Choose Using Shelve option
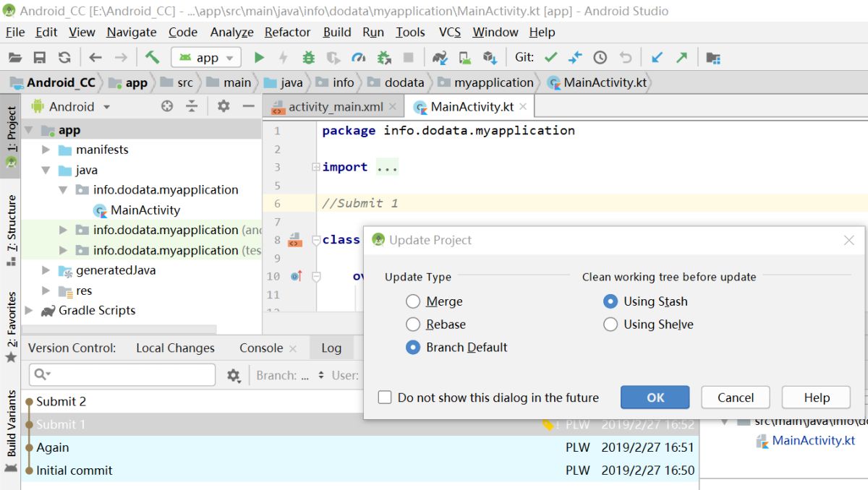Screen dimensions: 868x490 (x=610, y=324)
